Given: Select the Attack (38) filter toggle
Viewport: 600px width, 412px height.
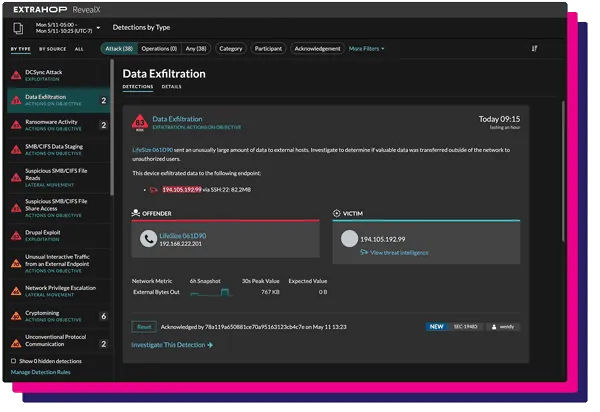Looking at the screenshot, I should point(119,49).
